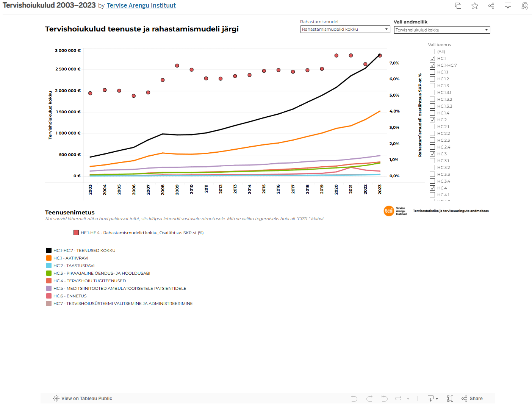Enable the HC.2.1 checkbox
The image size is (532, 405).
pos(432,126)
